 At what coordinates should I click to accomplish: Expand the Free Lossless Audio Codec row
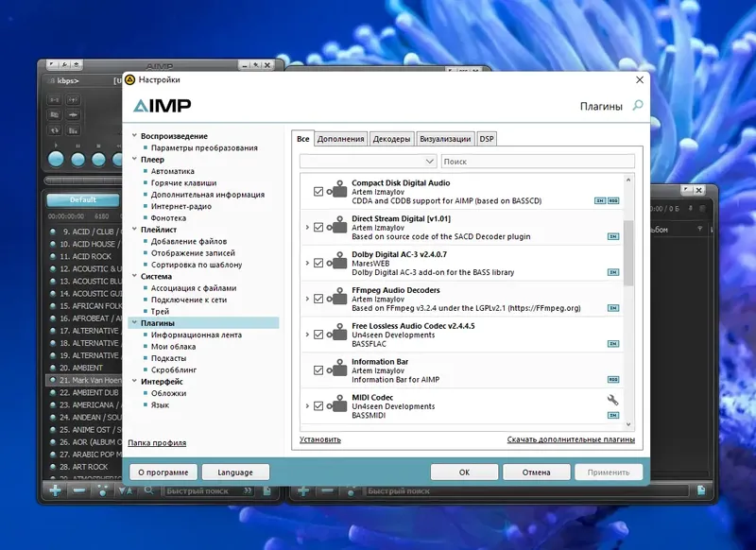coord(307,334)
